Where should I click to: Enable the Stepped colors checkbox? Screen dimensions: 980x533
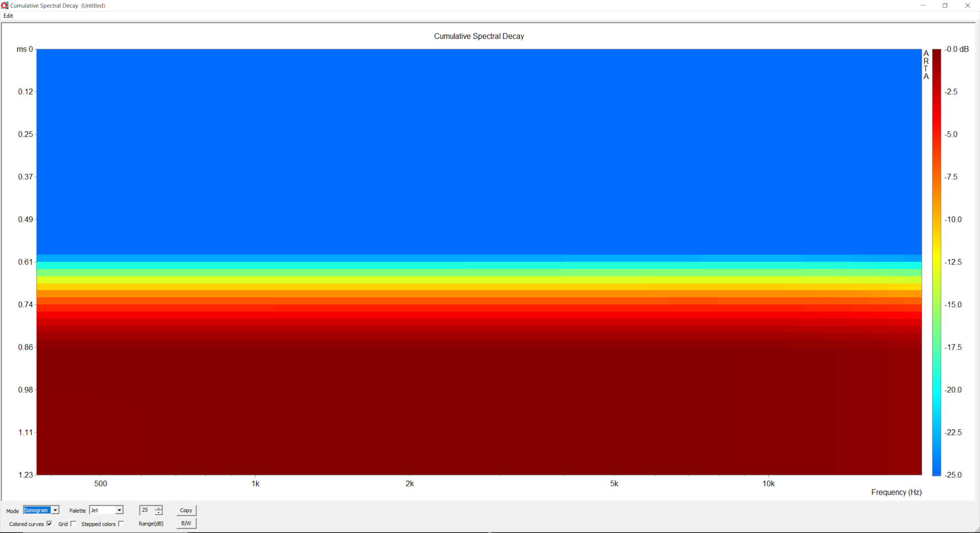coord(121,524)
